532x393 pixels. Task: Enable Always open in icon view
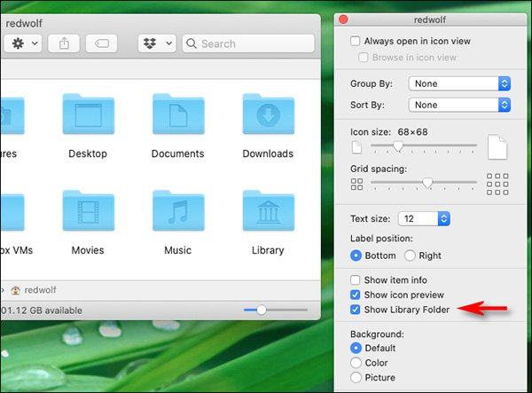(356, 42)
